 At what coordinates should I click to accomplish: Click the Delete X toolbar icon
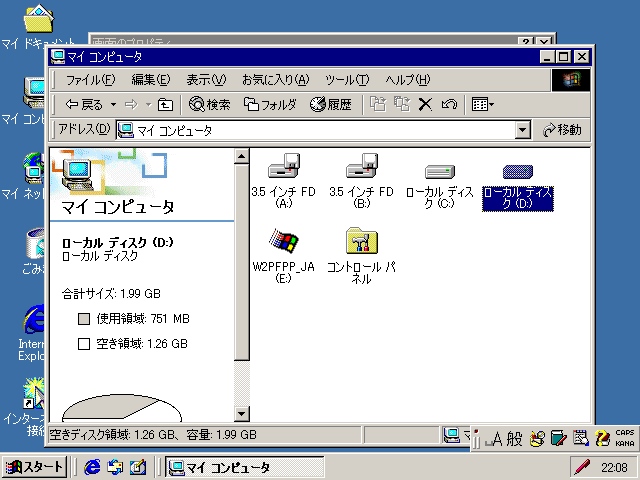(425, 104)
